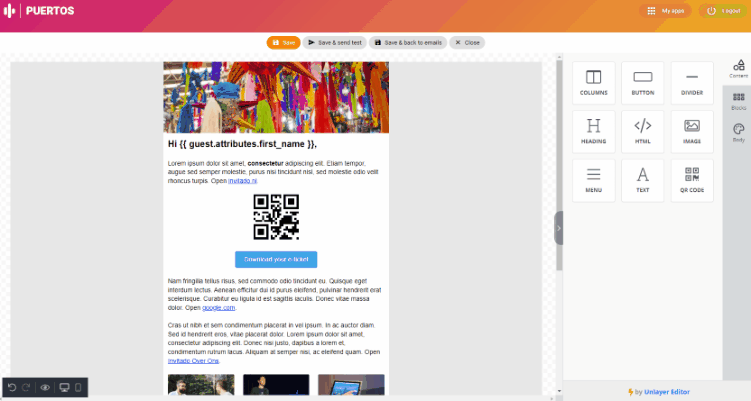Add an HTML content block
The image size is (751, 401).
click(x=643, y=132)
